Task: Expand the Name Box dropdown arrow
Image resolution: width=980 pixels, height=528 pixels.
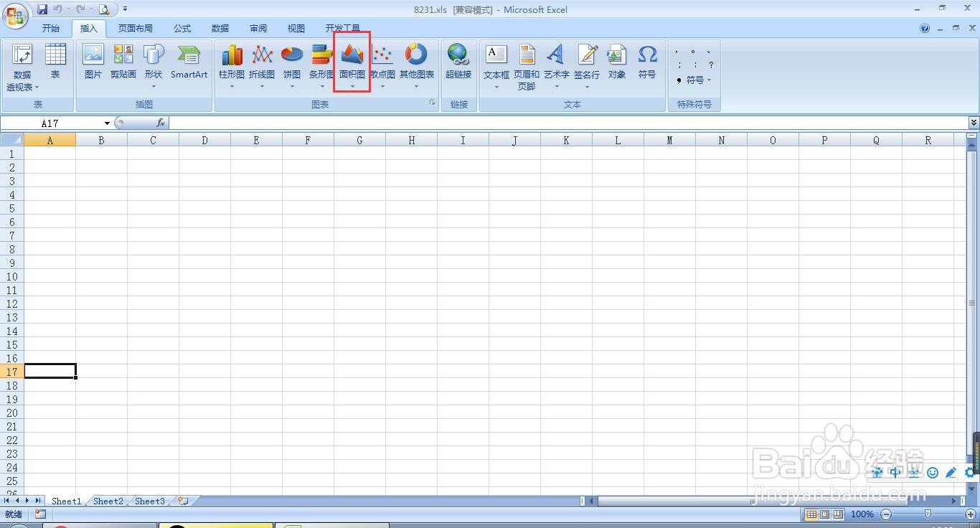Action: 108,123
